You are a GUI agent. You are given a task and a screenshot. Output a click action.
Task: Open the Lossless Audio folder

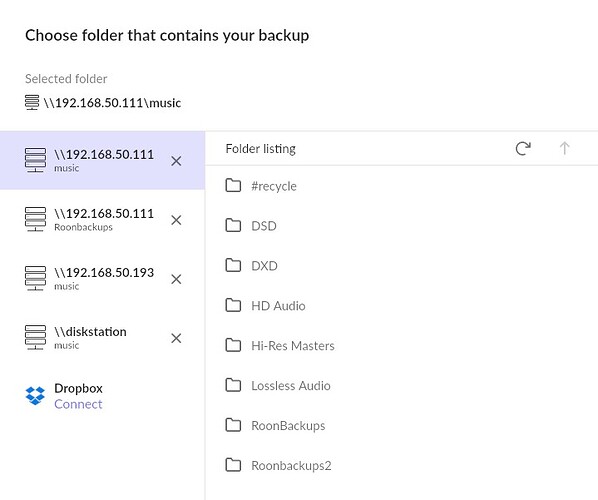tap(402, 386)
